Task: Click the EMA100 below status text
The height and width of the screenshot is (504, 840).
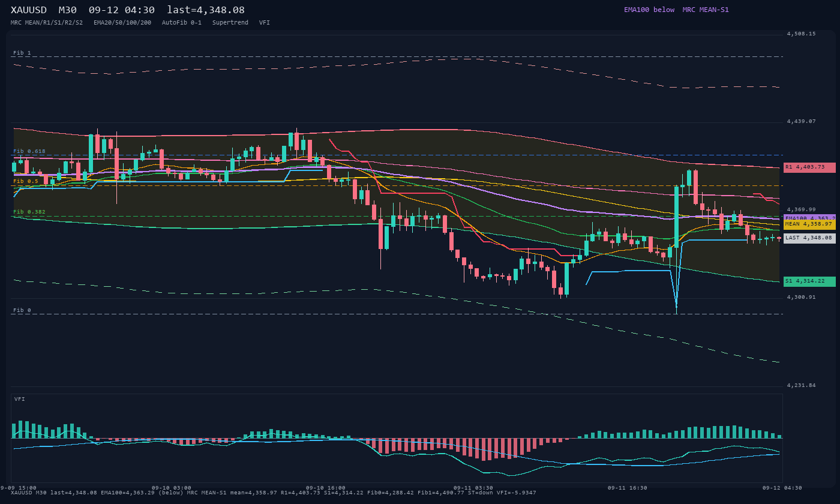Action: coord(649,10)
